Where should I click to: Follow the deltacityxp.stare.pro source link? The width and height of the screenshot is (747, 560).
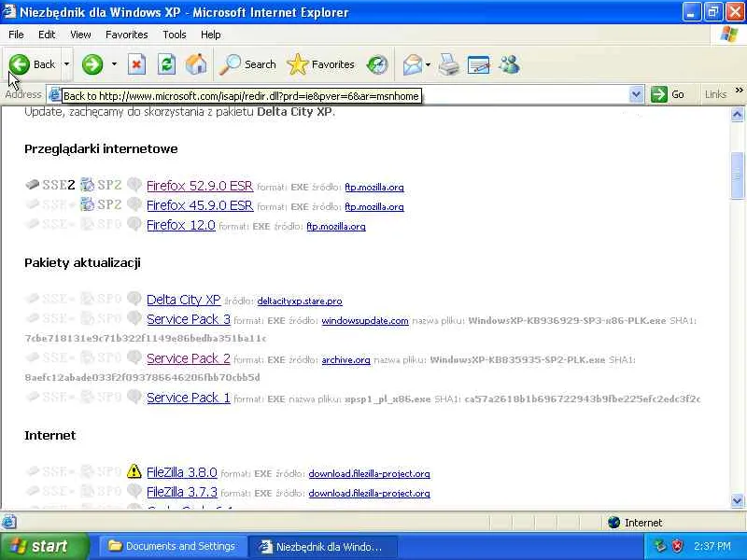coord(300,301)
